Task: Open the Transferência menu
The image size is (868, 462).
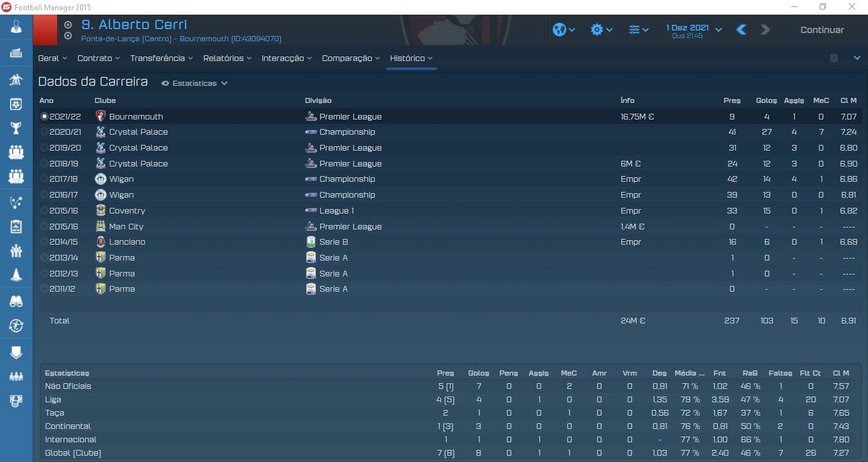Action: (162, 58)
